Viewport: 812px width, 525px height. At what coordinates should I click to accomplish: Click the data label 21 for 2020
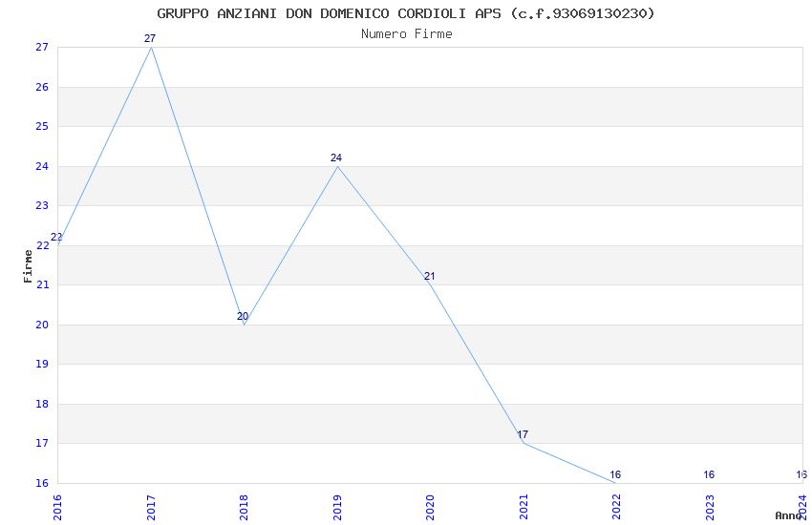coord(429,276)
